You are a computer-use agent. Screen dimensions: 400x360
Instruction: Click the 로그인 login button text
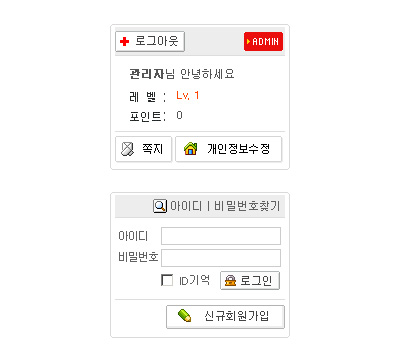tap(256, 281)
